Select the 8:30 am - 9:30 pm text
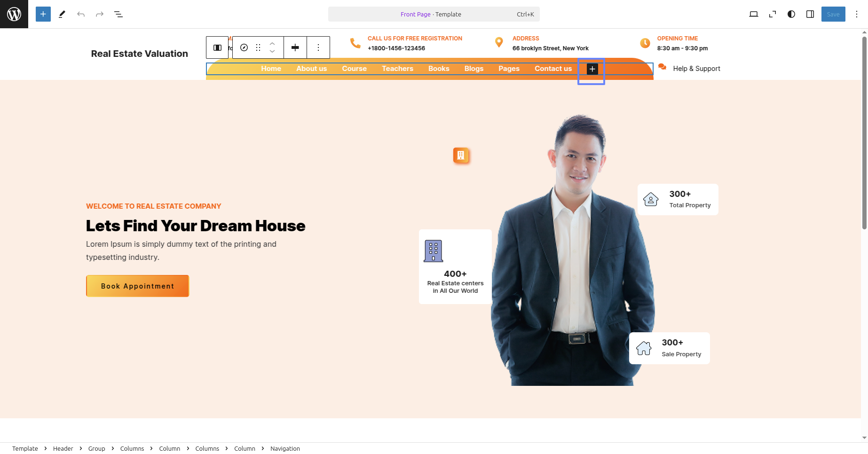Viewport: 868px width, 454px height. point(682,48)
